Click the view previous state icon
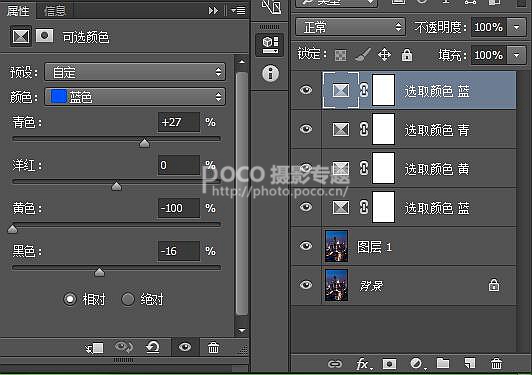This screenshot has height=375, width=532. click(x=124, y=347)
